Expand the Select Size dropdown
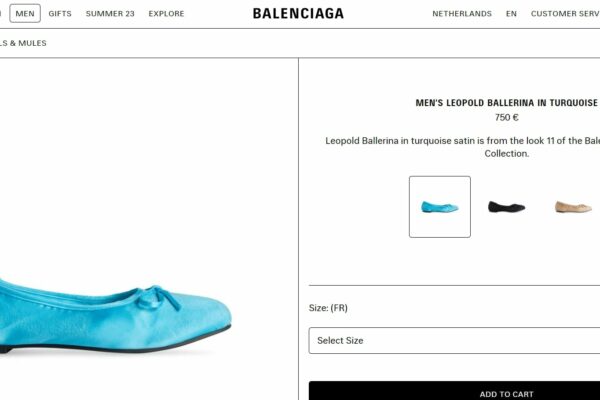Viewport: 600px width, 400px height. coord(454,340)
